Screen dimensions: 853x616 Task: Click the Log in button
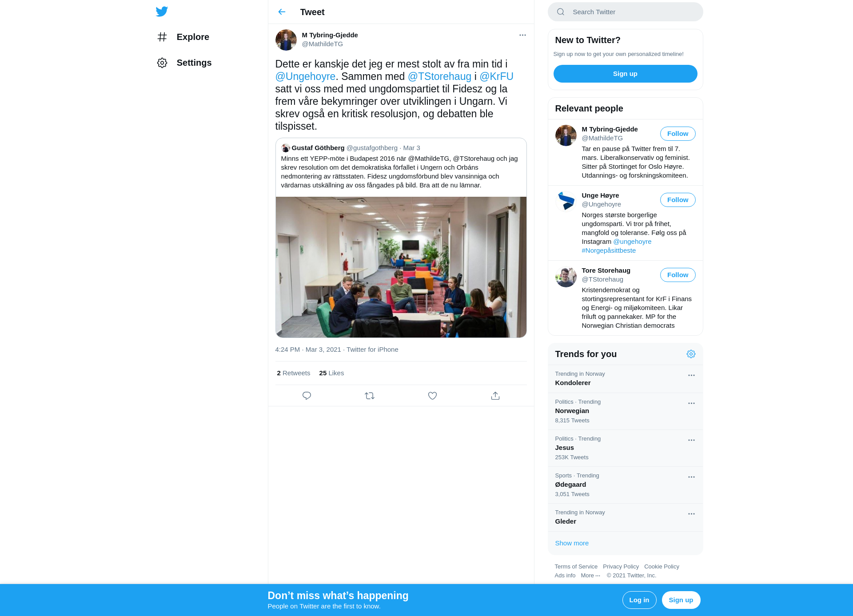coord(639,600)
